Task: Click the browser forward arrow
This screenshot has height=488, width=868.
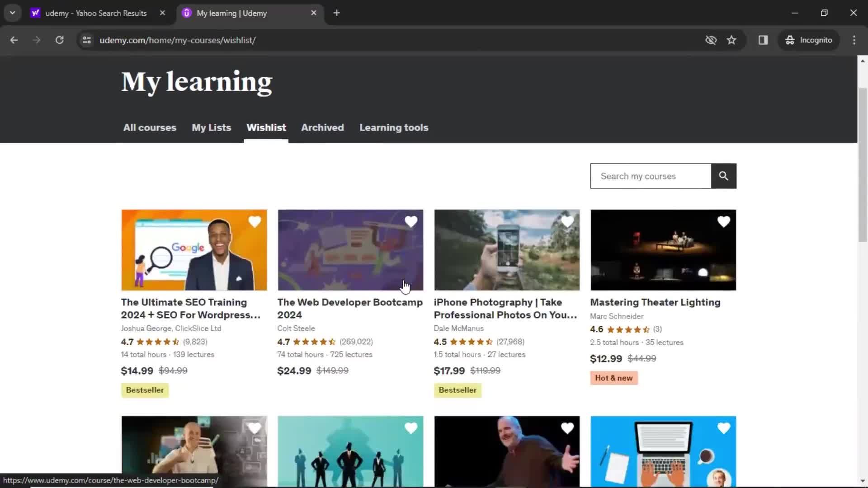Action: pyautogui.click(x=37, y=40)
